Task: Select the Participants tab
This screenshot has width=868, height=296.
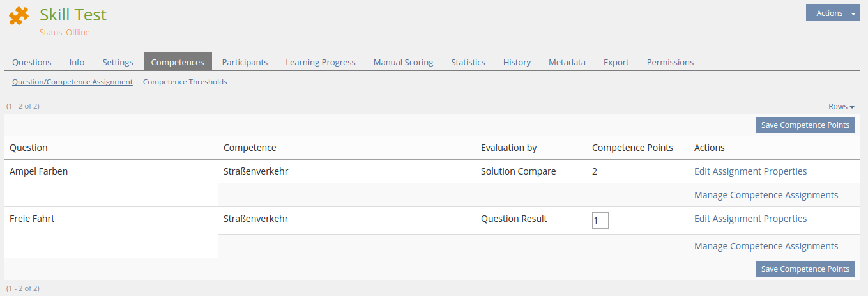Action: pyautogui.click(x=245, y=62)
